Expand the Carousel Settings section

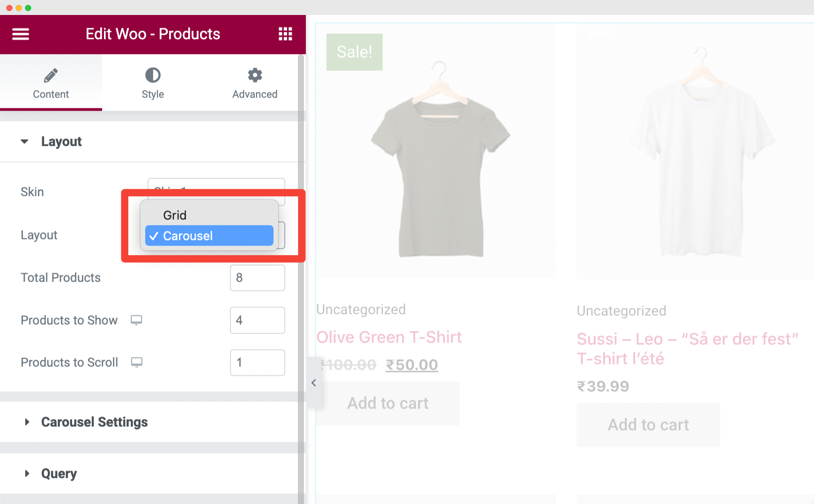(94, 422)
